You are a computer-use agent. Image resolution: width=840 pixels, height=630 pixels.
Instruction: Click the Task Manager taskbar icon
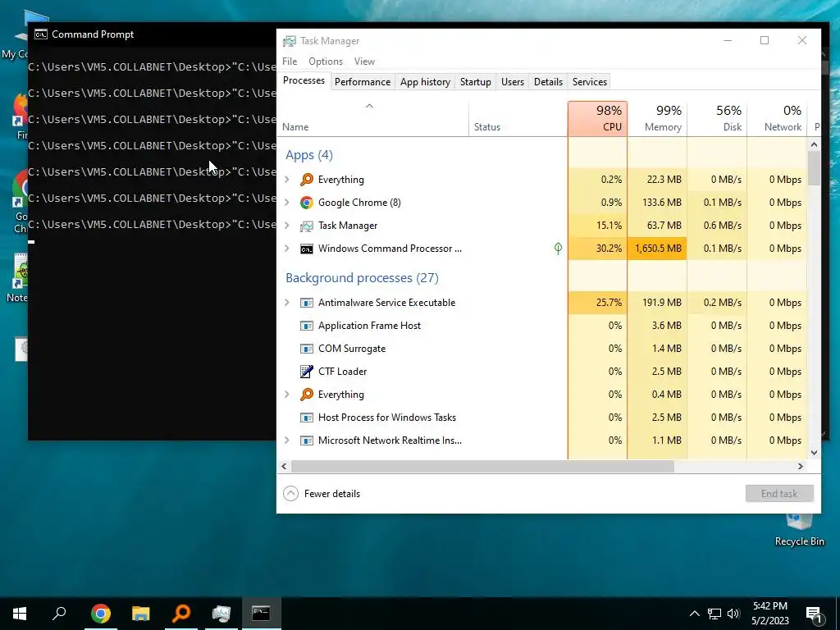pos(221,614)
